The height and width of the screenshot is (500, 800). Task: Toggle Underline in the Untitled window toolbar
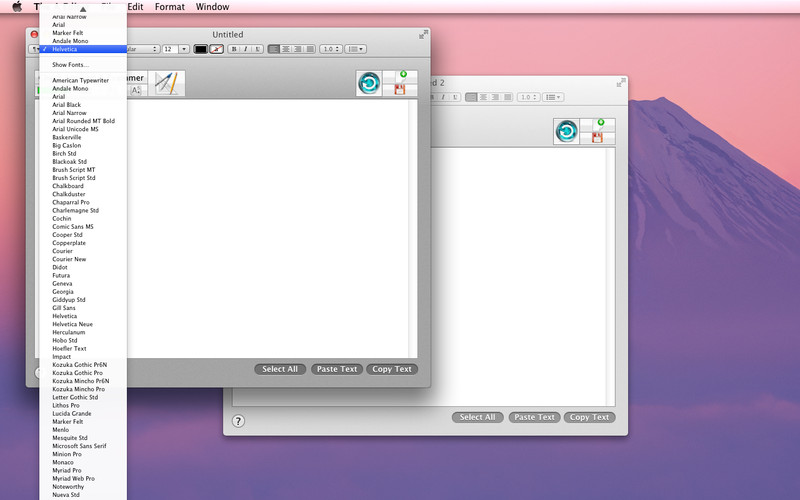257,49
